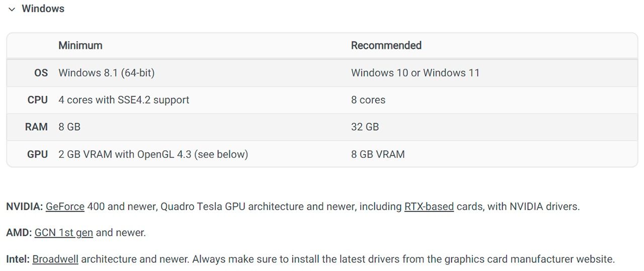Select the CPU row label
Viewport: 644px width, 271px height.
point(38,100)
